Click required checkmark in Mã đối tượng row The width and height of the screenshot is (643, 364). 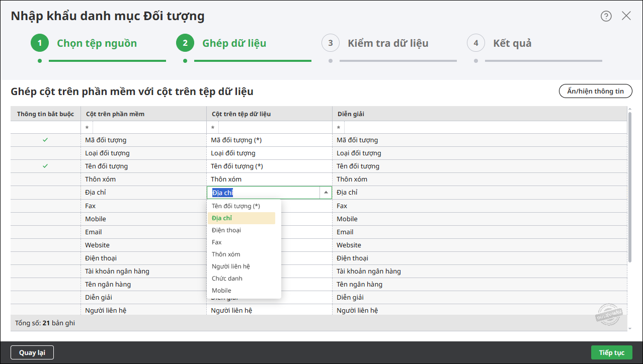45,140
